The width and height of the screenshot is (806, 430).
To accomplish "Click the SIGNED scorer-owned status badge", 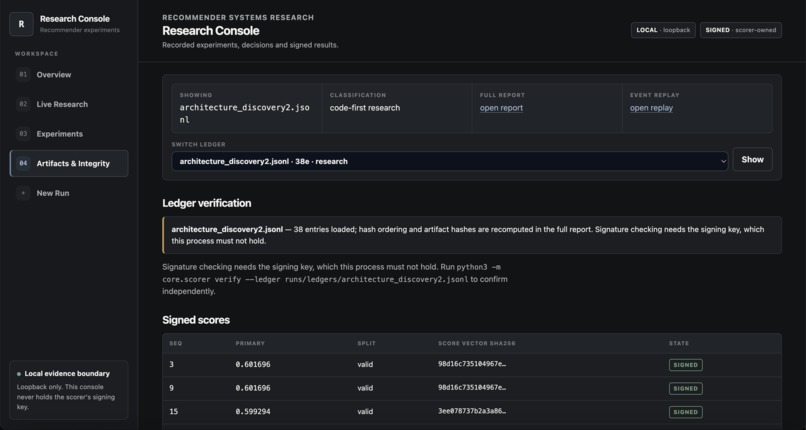I will [x=741, y=30].
